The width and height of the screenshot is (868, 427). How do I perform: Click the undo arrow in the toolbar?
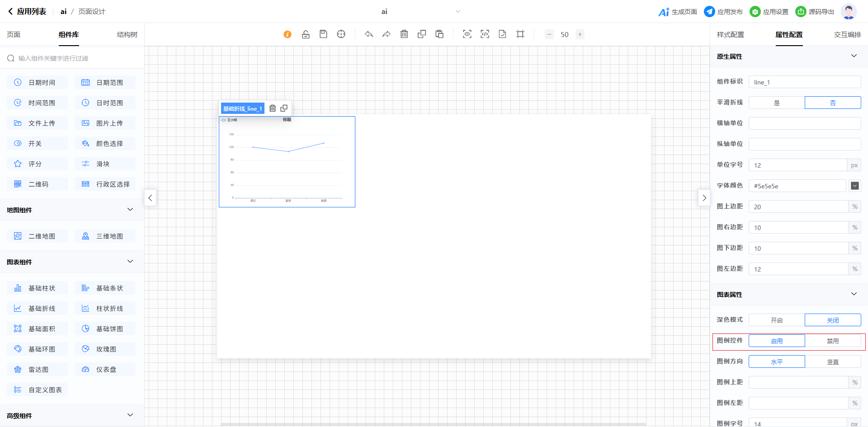click(x=369, y=34)
